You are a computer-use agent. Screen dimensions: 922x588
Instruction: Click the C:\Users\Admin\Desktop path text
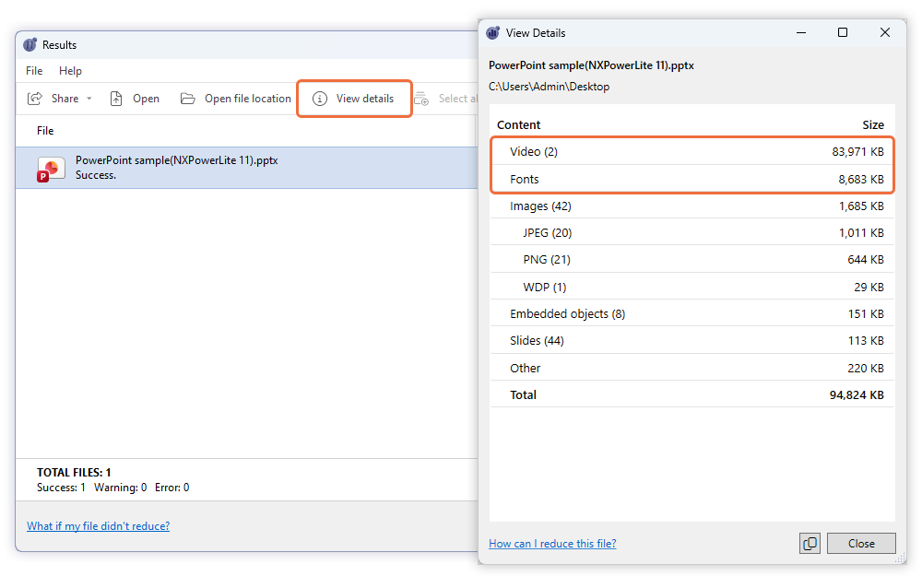click(x=549, y=87)
